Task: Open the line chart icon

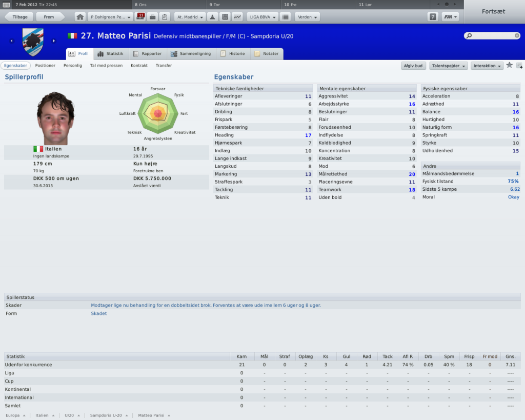Action: point(237,17)
